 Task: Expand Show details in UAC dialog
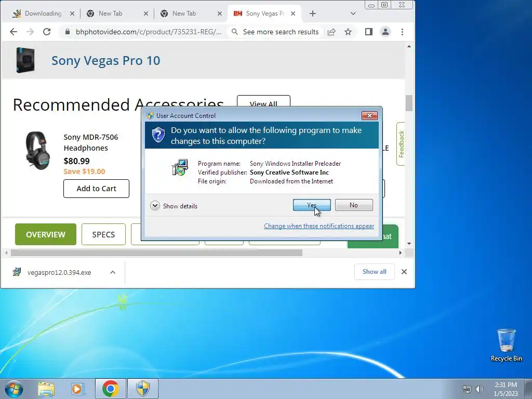(174, 206)
